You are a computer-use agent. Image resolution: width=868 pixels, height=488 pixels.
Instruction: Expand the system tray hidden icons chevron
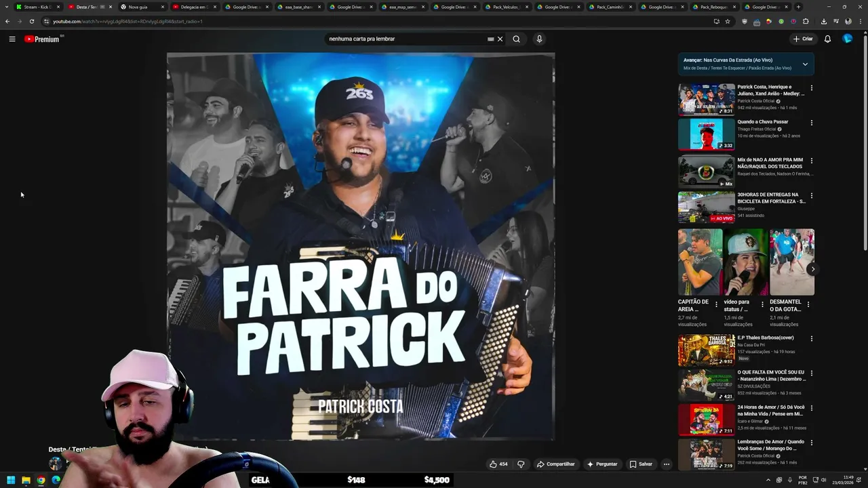(x=768, y=480)
